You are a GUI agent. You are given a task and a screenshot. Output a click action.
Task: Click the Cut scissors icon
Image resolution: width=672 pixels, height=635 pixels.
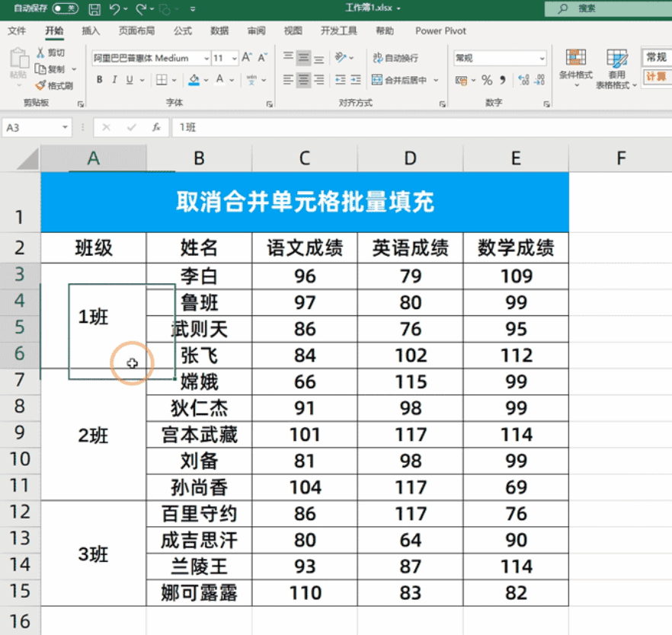tap(41, 53)
